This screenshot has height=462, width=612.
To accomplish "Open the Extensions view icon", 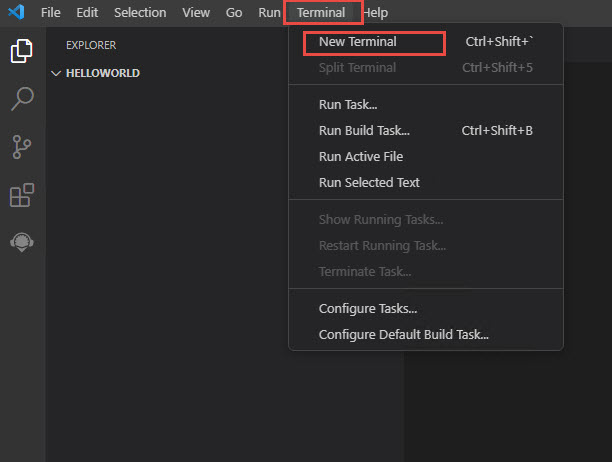I will 22,195.
